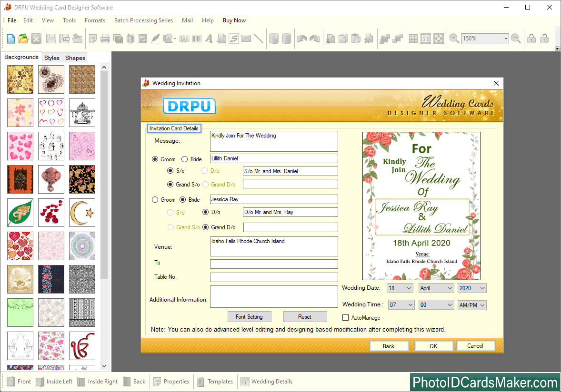Click the OK button
The image size is (561, 392).
click(434, 346)
